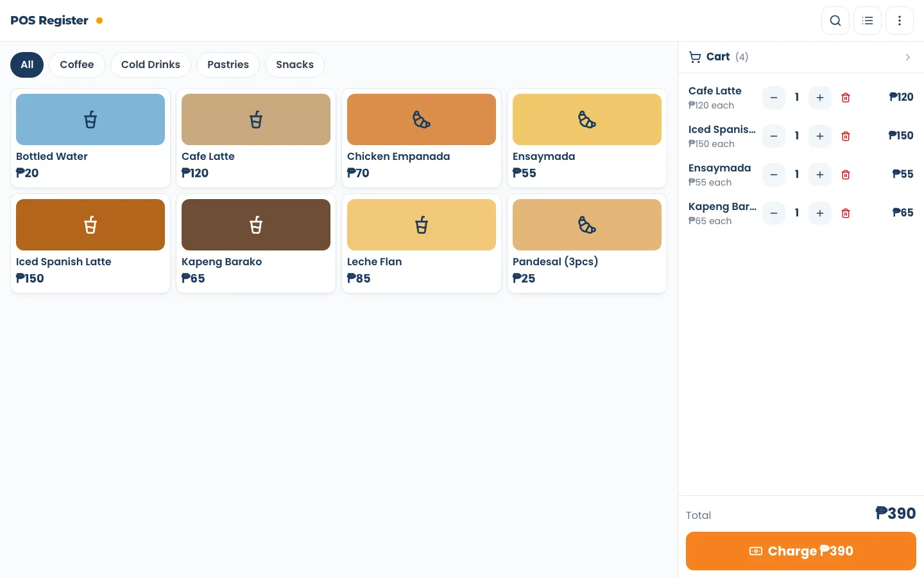Click the ₱85 price on Leche Flan
Screen dimensions: 924x578
359,279
